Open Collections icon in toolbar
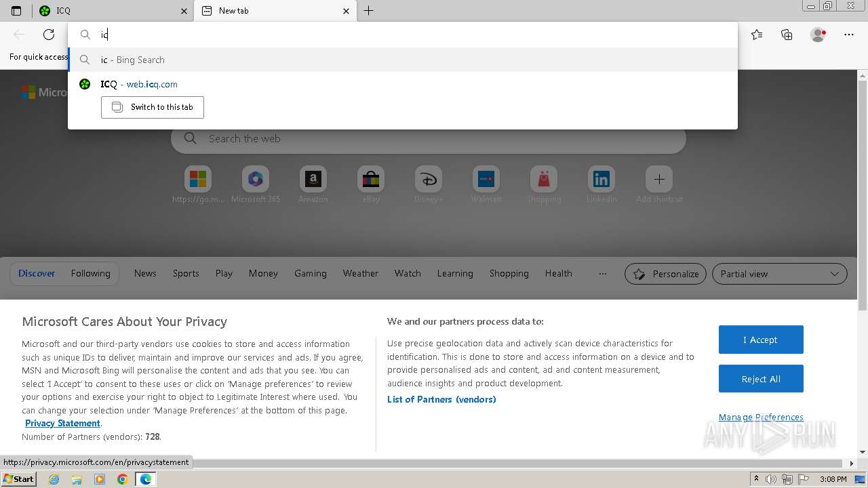868x488 pixels. [x=787, y=35]
